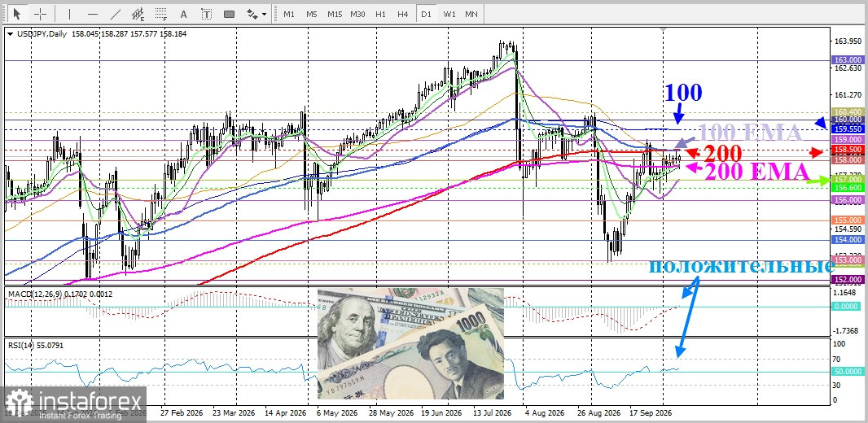Expand the USDJPY chart title triangle
The height and width of the screenshot is (423, 868).
point(11,33)
